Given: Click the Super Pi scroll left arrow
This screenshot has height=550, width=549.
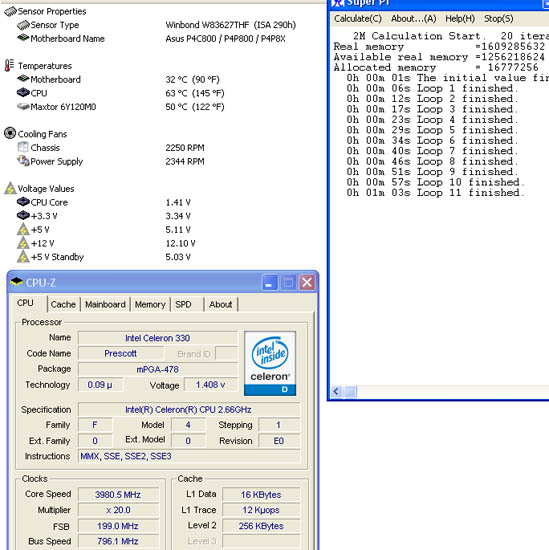Looking at the screenshot, I should click(336, 391).
